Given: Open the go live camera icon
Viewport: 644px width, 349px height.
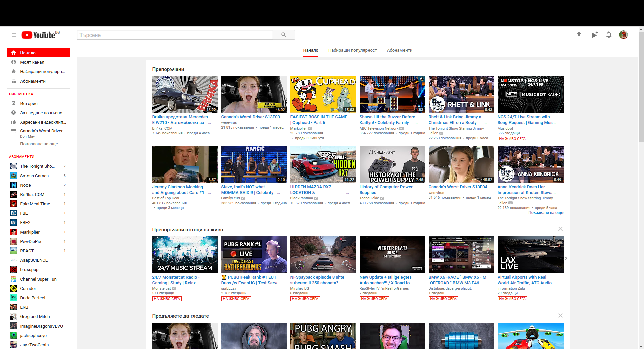Looking at the screenshot, I should [x=595, y=35].
